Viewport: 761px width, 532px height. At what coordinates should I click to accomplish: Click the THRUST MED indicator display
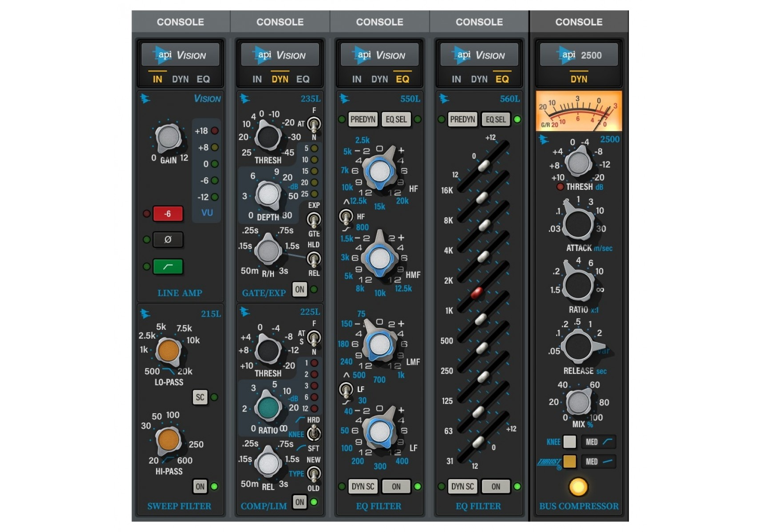tap(599, 462)
